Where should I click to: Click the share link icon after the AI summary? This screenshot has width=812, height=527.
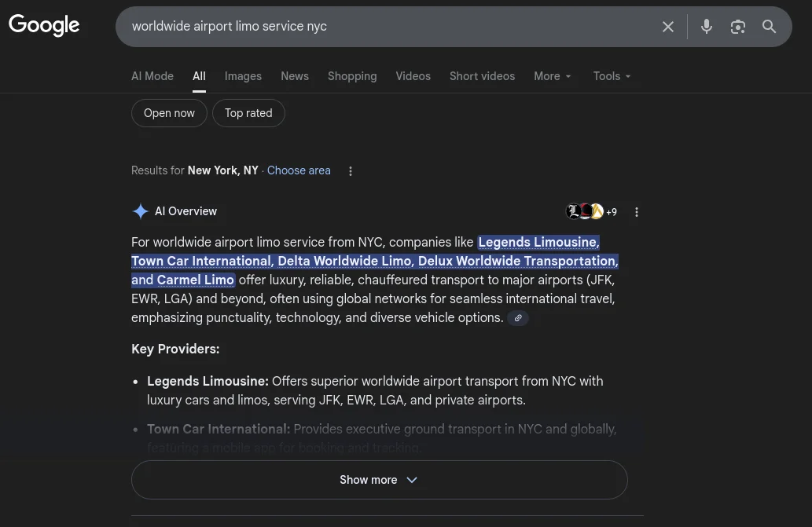point(518,318)
